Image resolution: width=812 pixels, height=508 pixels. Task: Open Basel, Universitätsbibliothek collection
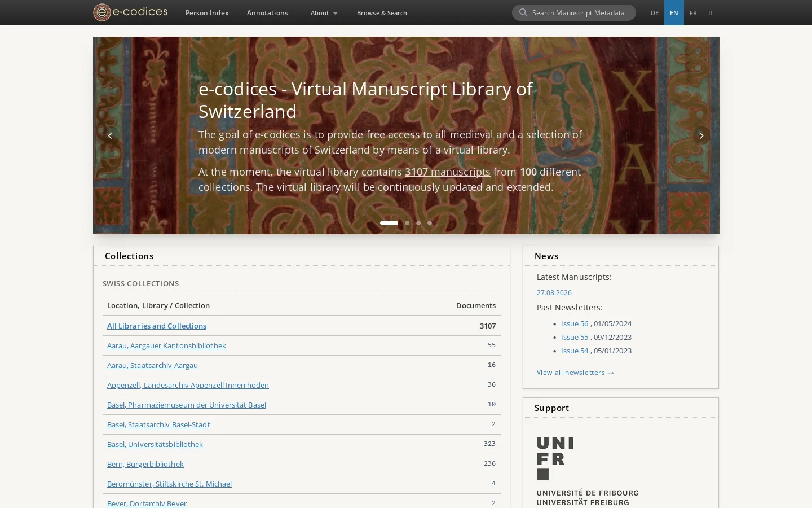tap(155, 444)
